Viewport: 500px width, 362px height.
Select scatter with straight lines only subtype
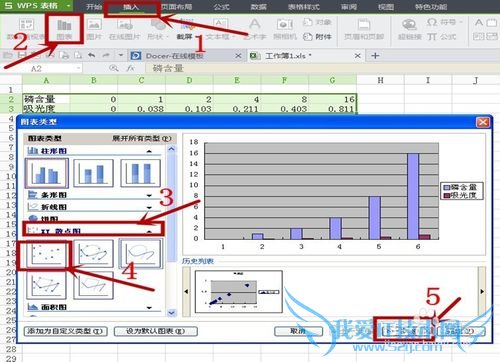tap(93, 285)
